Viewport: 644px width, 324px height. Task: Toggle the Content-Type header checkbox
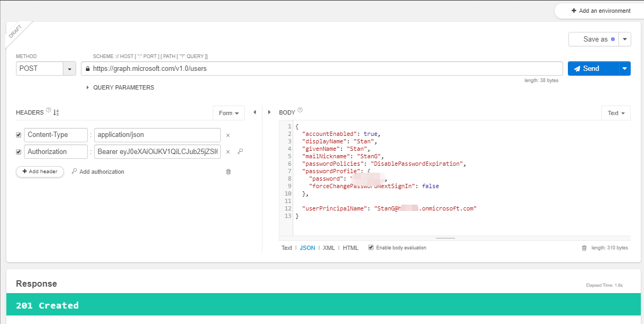(x=19, y=135)
